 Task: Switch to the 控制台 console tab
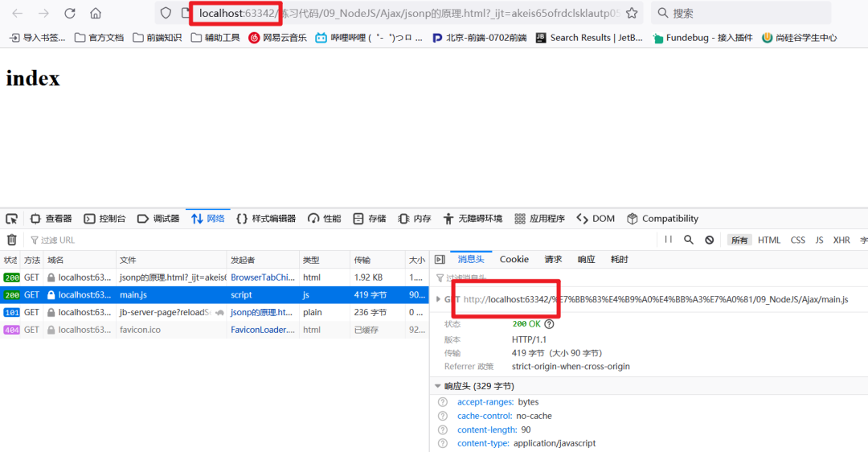click(104, 219)
